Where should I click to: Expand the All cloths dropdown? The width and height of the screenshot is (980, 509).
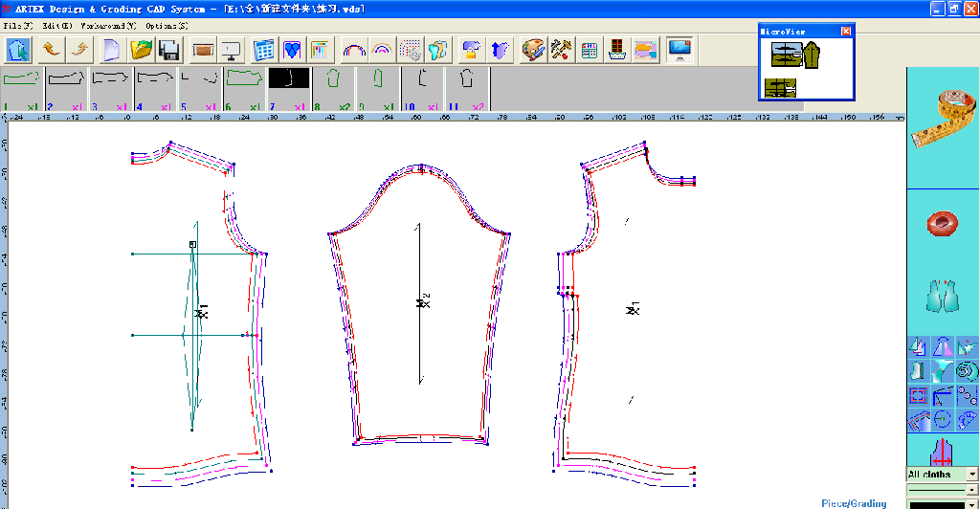click(972, 475)
